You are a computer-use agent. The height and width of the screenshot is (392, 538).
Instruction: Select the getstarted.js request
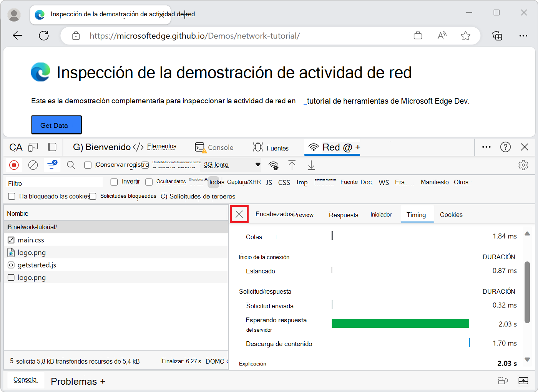coord(116,265)
